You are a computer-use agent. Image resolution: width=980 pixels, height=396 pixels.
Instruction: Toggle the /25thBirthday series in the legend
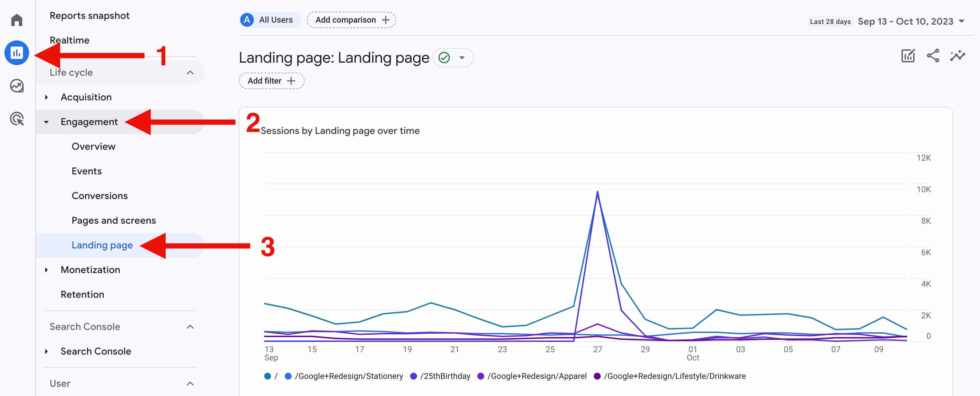pos(441,376)
